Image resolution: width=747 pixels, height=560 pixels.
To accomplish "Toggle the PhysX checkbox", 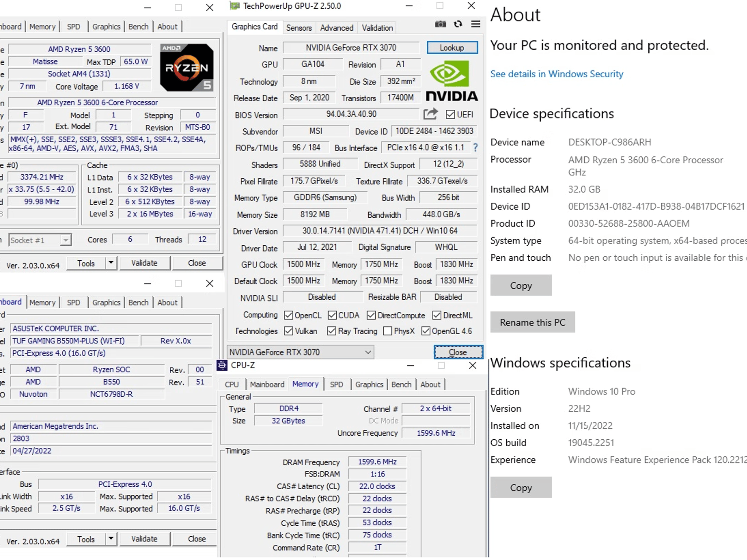I will click(x=388, y=331).
